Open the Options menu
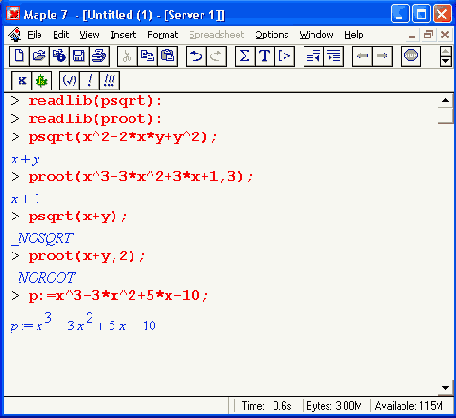This screenshot has height=418, width=456. pos(272,35)
